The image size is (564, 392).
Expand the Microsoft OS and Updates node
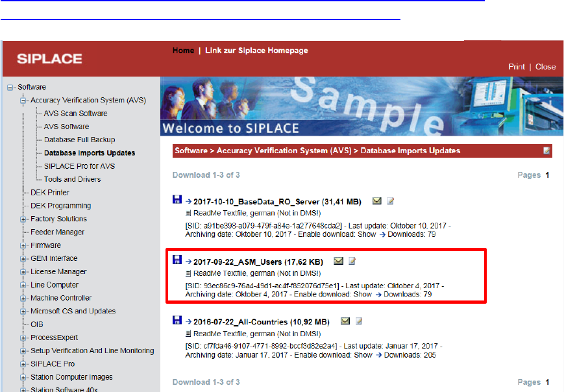(23, 312)
